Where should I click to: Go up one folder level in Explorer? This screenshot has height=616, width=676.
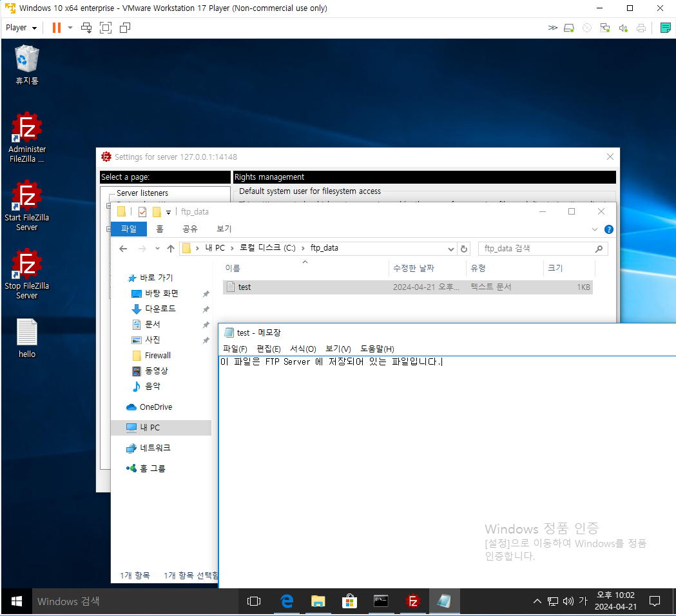click(x=171, y=249)
